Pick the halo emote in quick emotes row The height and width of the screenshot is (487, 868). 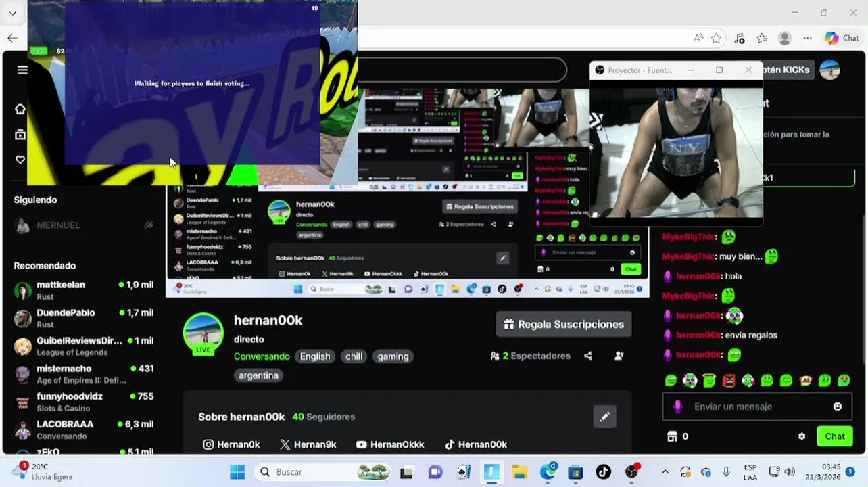click(x=709, y=381)
